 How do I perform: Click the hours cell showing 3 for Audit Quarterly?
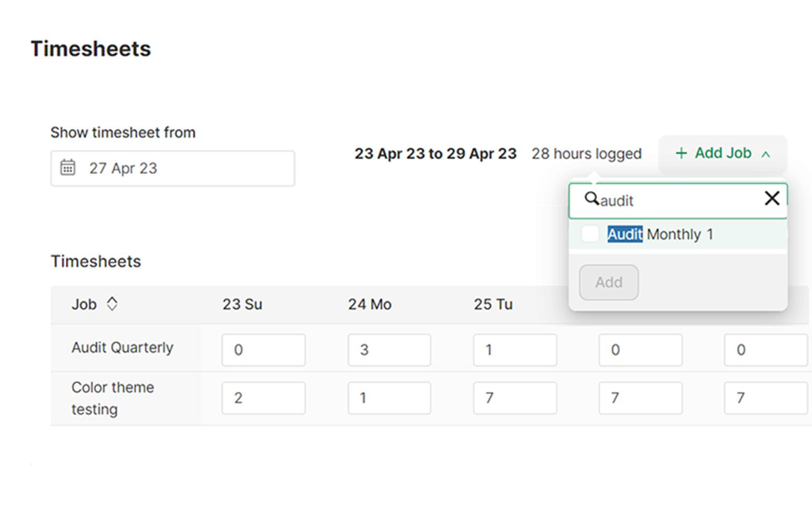[x=389, y=349]
